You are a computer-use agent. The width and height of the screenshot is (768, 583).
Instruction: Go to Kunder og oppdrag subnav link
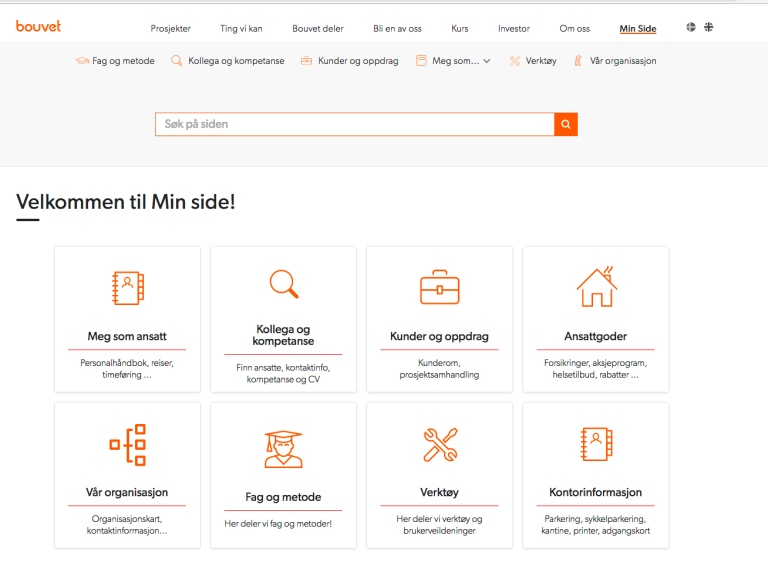click(x=358, y=61)
